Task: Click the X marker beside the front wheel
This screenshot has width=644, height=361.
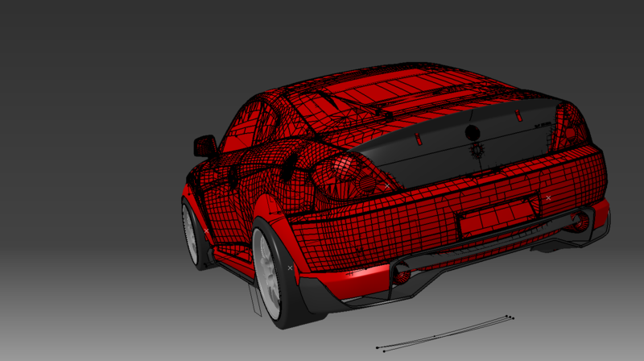Action: pos(206,230)
